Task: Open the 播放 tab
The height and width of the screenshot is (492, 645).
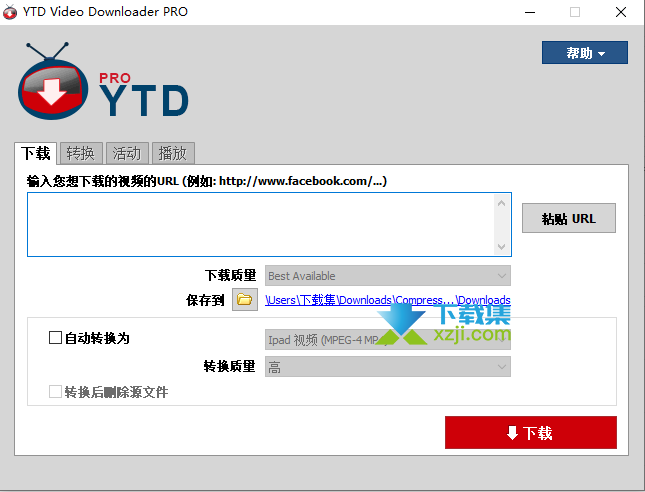Action: click(x=173, y=153)
